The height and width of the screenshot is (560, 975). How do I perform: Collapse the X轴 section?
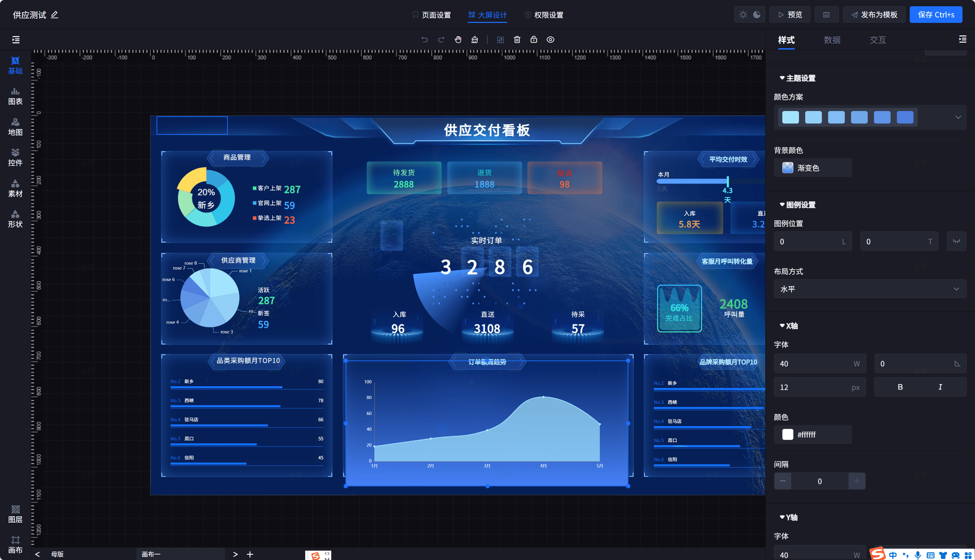pyautogui.click(x=788, y=326)
